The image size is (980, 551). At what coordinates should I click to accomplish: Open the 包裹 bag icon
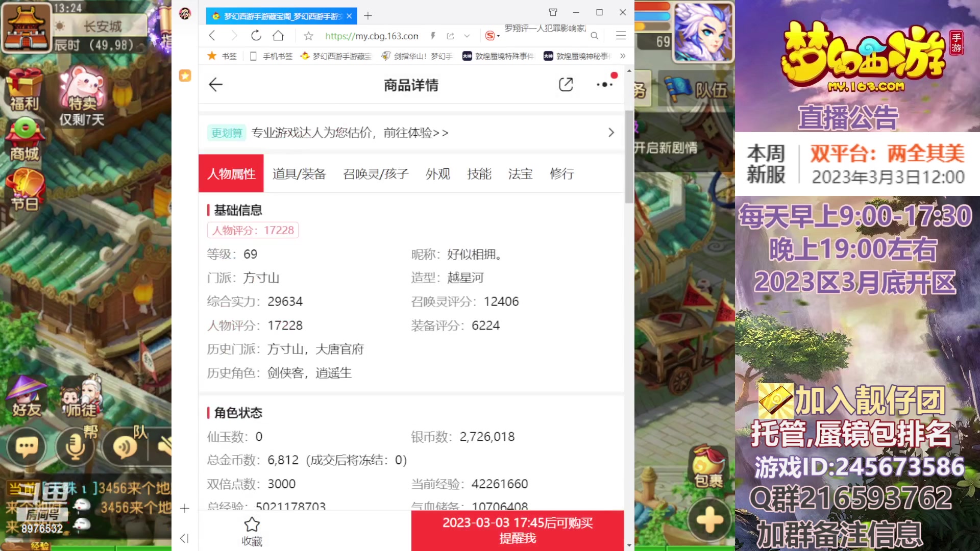click(x=708, y=467)
